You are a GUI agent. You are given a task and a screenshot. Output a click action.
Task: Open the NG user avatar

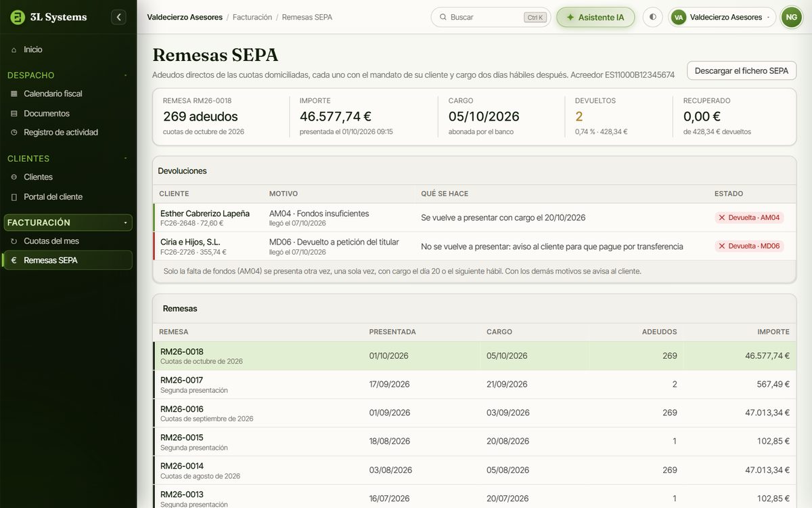pyautogui.click(x=791, y=17)
